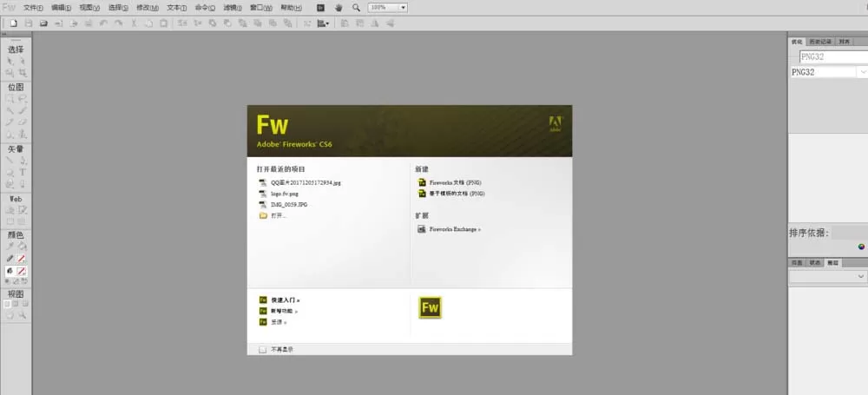Click the Hand tool in top bar
868x395 pixels.
point(339,8)
